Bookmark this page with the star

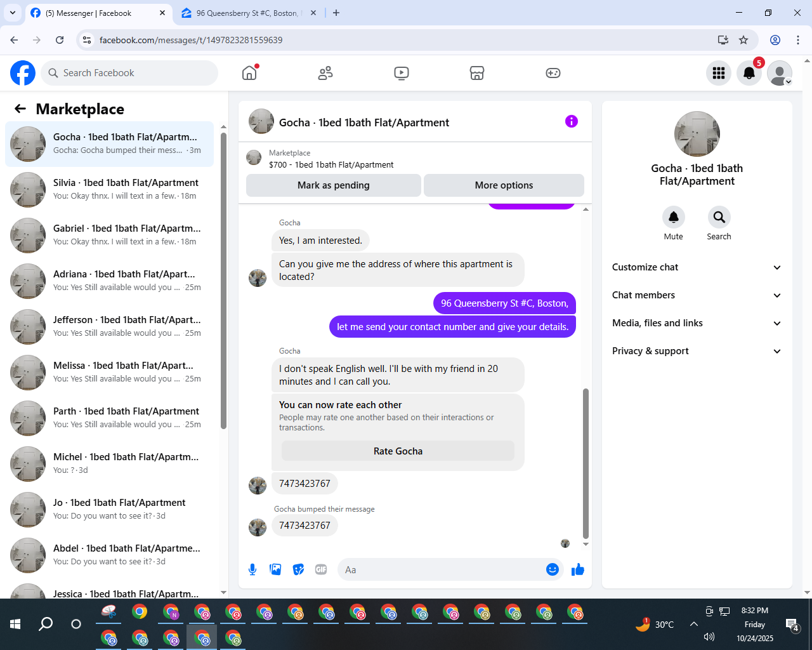[x=743, y=40]
